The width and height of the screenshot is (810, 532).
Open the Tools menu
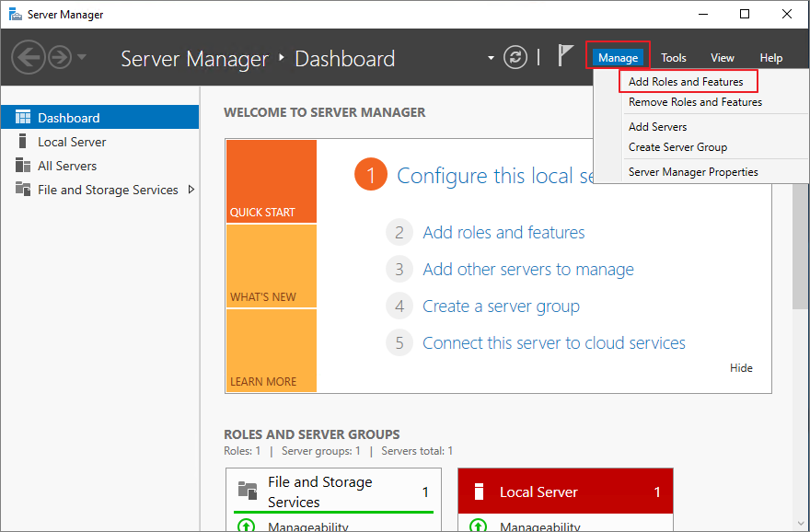click(x=674, y=58)
